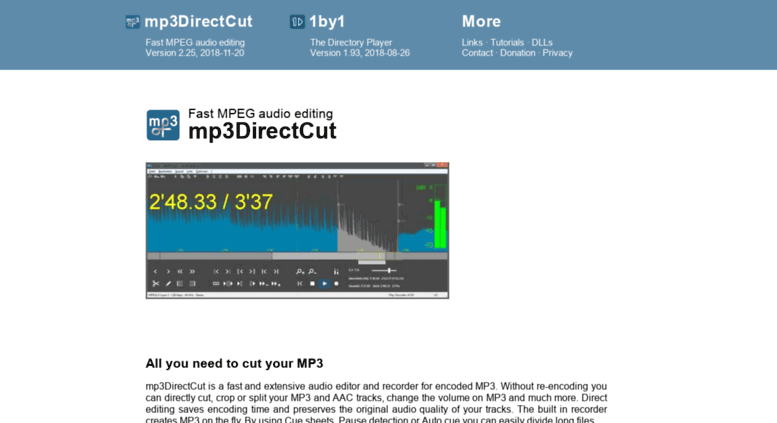Click 'The Directory Player' subtitle
The image size is (777, 423).
351,43
